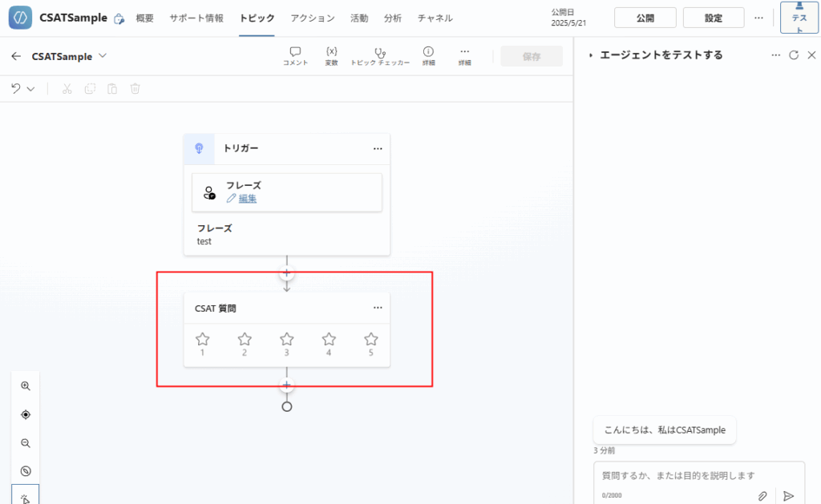The width and height of the screenshot is (821, 504).
Task: Select the 3-star rating
Action: point(286,345)
